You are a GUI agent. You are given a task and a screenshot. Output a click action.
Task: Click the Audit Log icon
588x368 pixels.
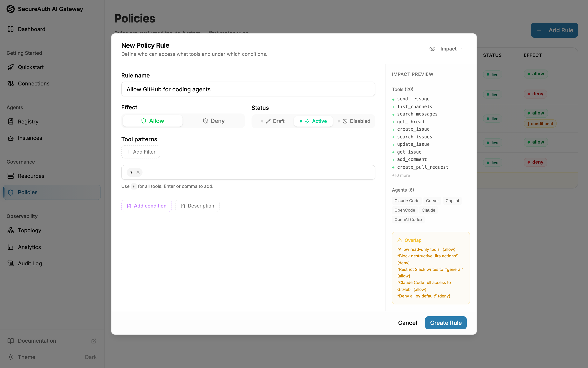pyautogui.click(x=10, y=263)
